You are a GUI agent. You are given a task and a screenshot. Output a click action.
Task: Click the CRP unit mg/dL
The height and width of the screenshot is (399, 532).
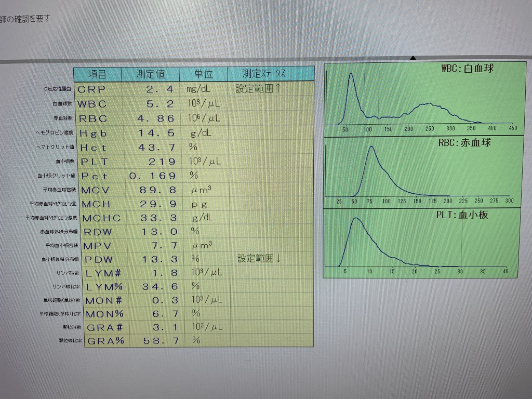click(x=198, y=89)
